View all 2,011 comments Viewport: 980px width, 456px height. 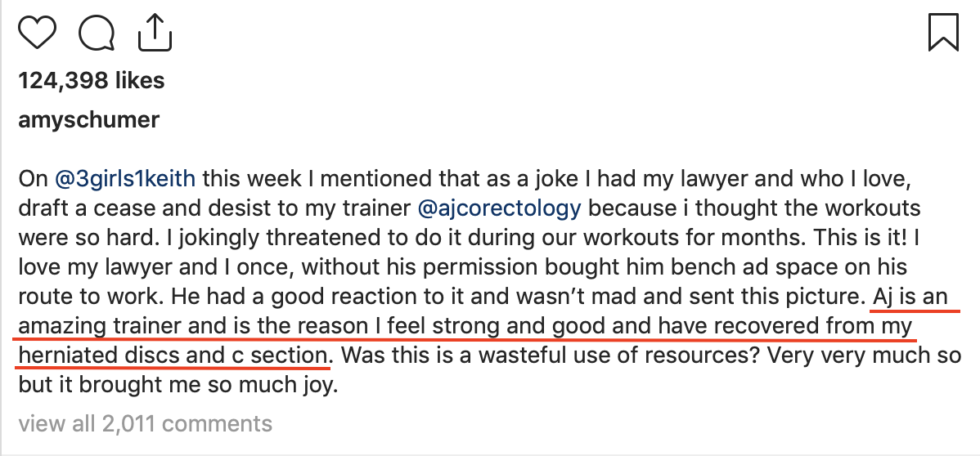[146, 423]
